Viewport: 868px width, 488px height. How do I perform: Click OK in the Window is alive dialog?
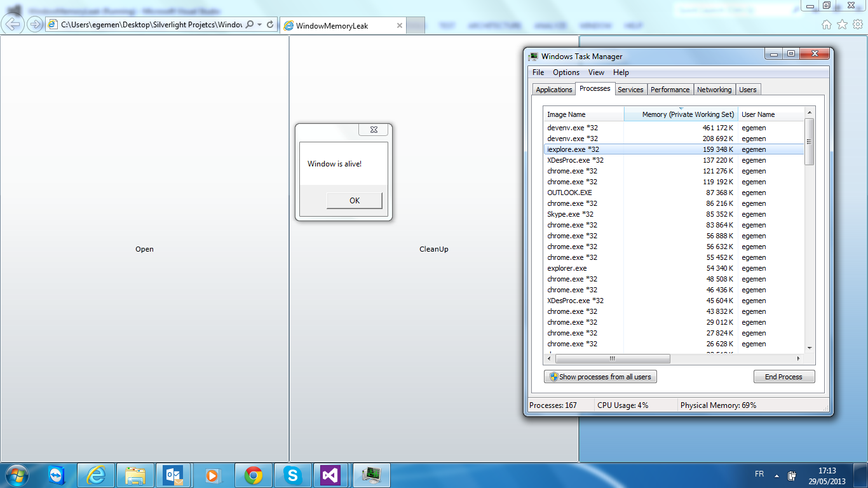(355, 200)
